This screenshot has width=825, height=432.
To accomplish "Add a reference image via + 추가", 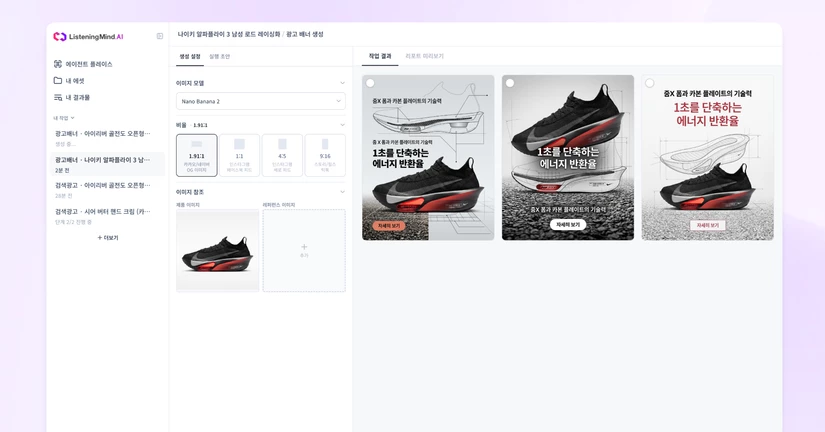I will (304, 250).
